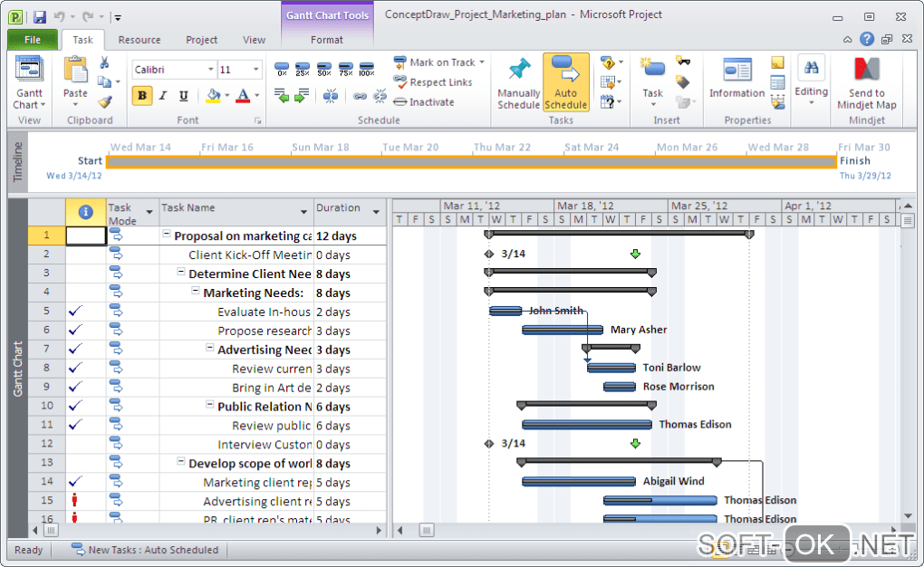Click the Link Tasks chain icon
The height and width of the screenshot is (567, 924).
tap(360, 96)
